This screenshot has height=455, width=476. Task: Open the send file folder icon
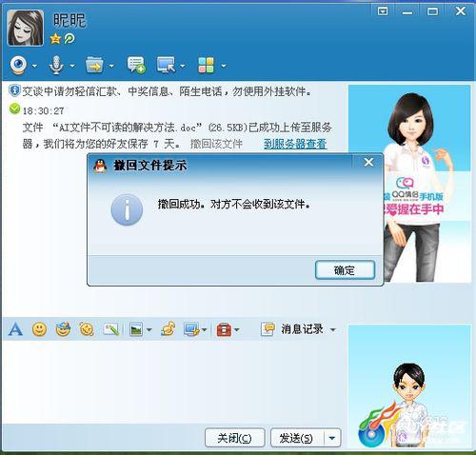[94, 66]
